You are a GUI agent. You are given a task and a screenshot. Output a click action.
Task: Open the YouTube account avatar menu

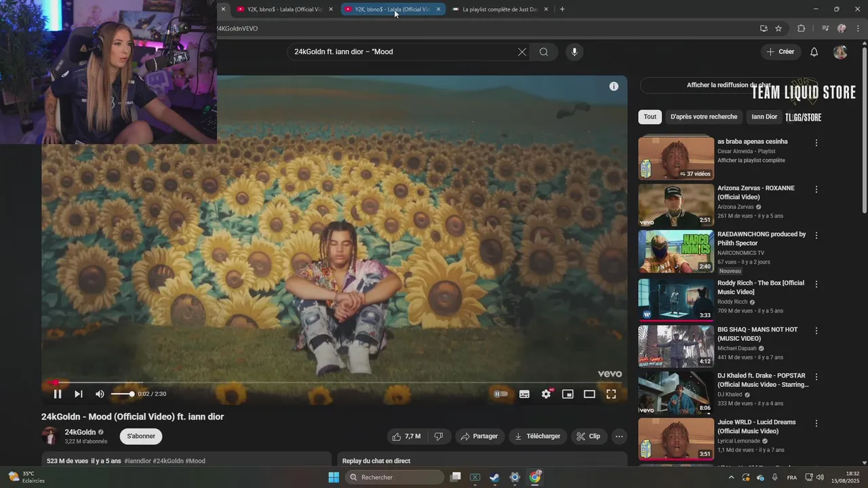coord(840,52)
